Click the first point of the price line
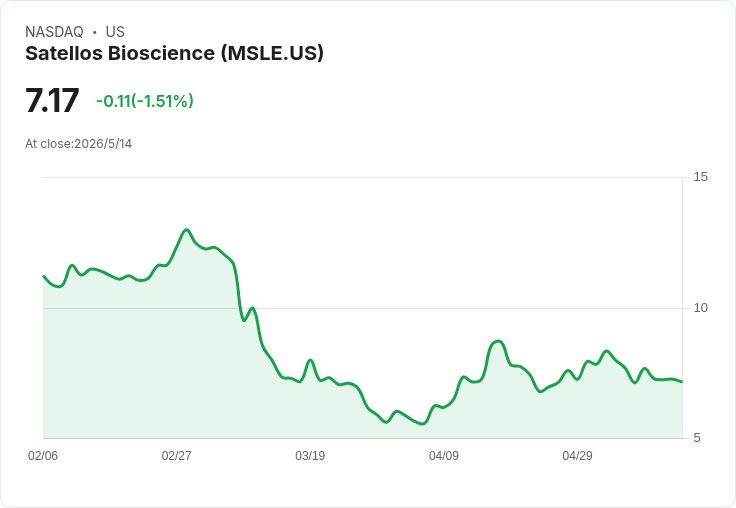The image size is (736, 508). click(x=44, y=276)
